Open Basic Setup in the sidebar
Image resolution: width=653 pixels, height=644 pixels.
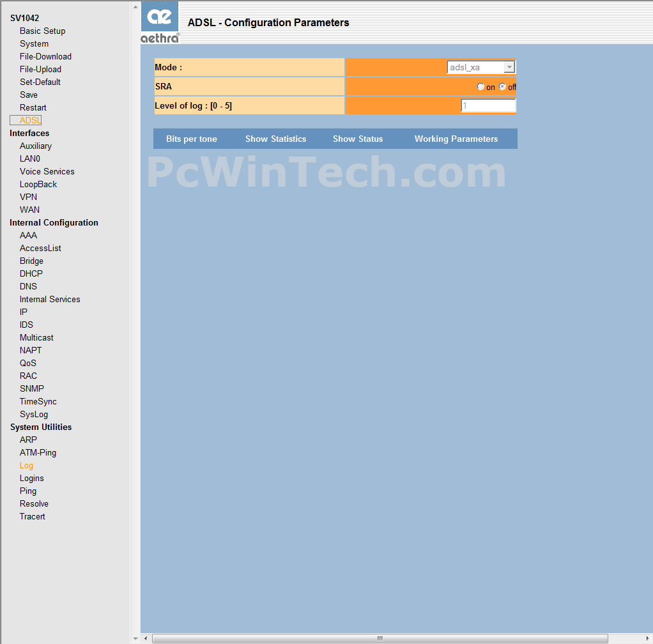point(42,31)
